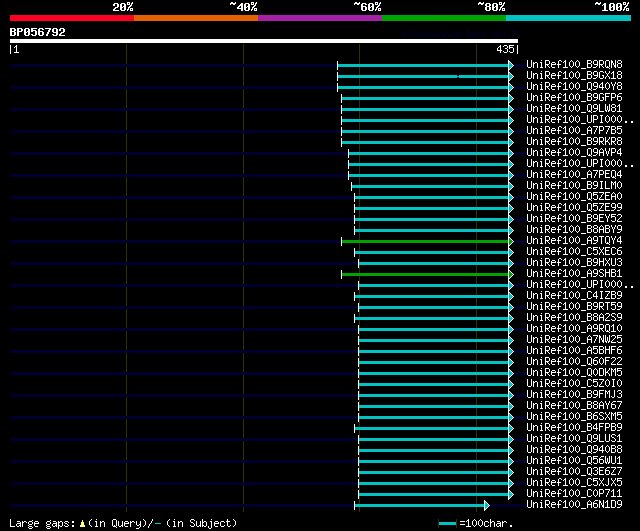Click the cyan alignment bar for B9RQN8
The image size is (640, 531).
coord(423,65)
